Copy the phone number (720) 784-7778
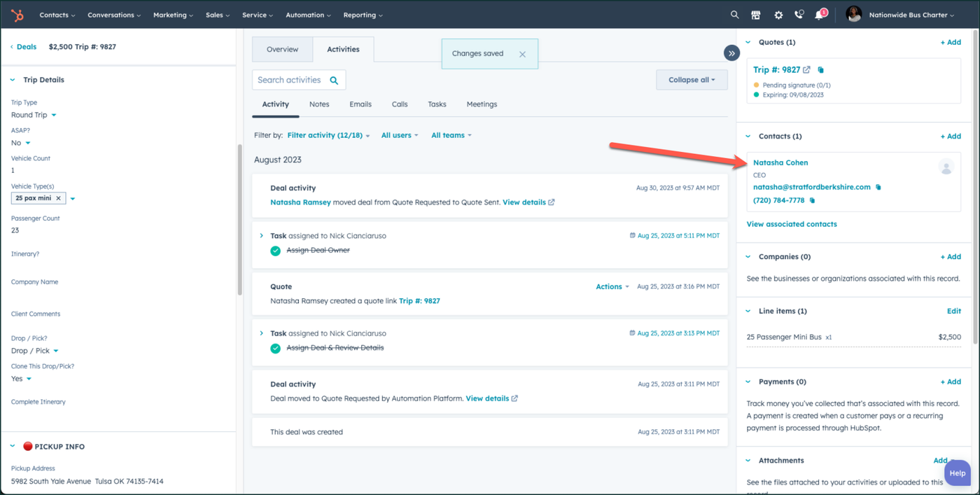 pos(813,201)
